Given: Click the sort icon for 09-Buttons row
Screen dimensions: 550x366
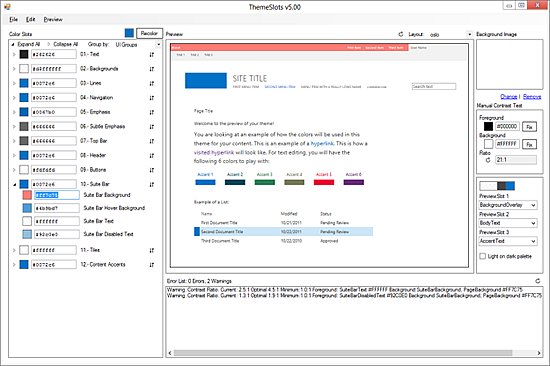Looking at the screenshot, I should [x=152, y=170].
